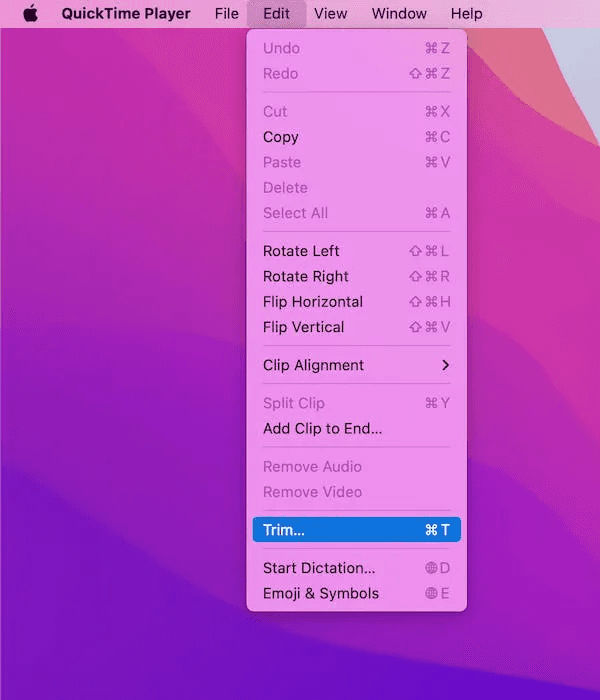
Task: Choose Start Dictation…
Action: point(356,568)
